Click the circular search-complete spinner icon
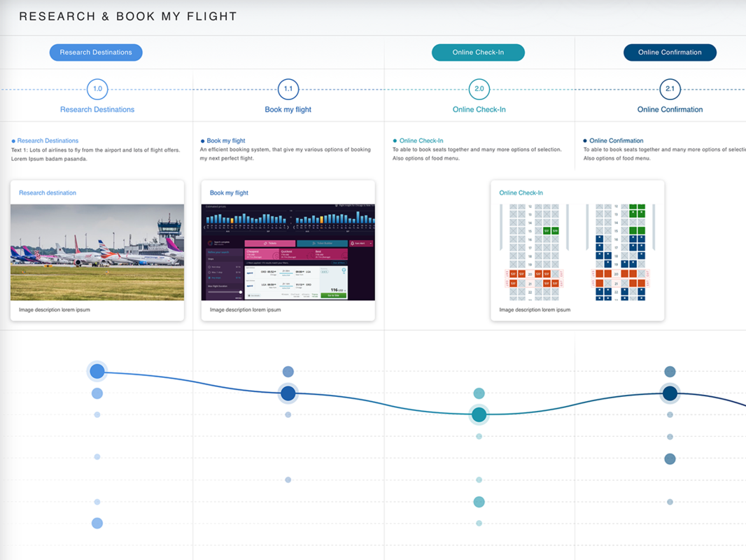This screenshot has height=560, width=746. coord(210,243)
